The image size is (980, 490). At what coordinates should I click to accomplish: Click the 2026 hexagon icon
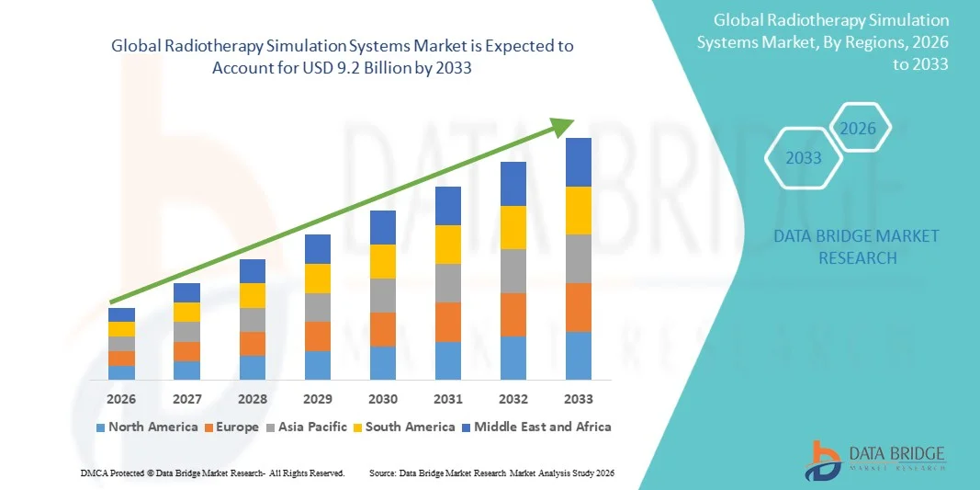click(x=858, y=128)
